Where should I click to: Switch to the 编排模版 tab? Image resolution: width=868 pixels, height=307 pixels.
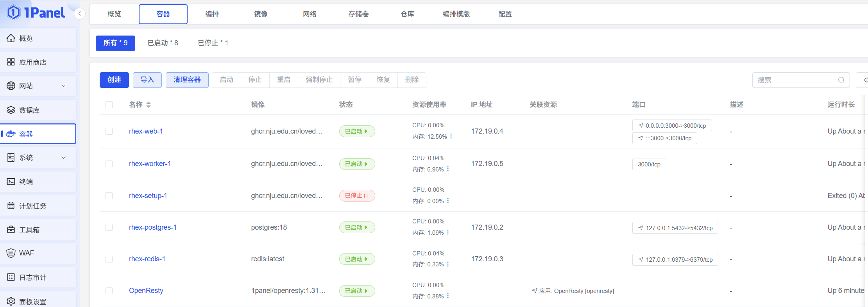pyautogui.click(x=456, y=14)
